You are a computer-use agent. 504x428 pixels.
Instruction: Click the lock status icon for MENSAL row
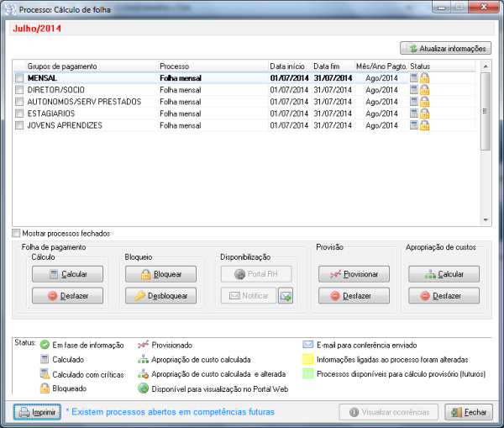(425, 78)
